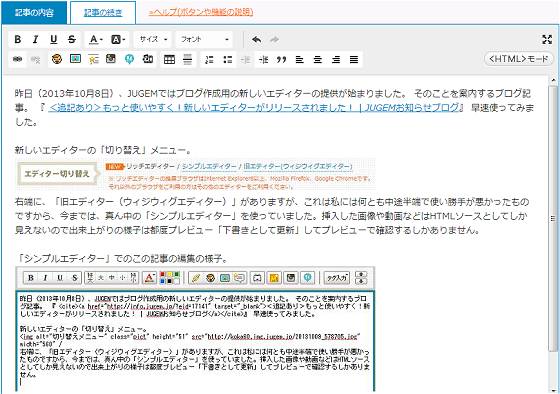Insert a hyperlink with the link icon
The image size is (560, 394).
[x=18, y=59]
